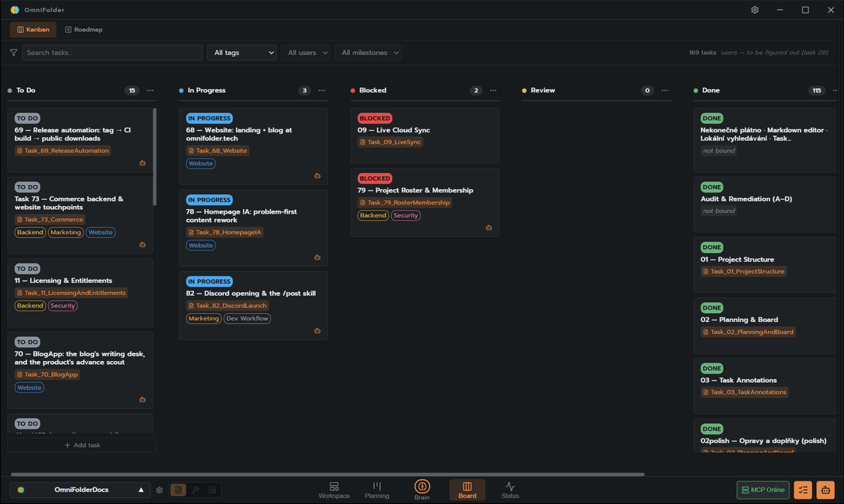Open project settings gear next to OmniFolderDocs

[x=159, y=490]
